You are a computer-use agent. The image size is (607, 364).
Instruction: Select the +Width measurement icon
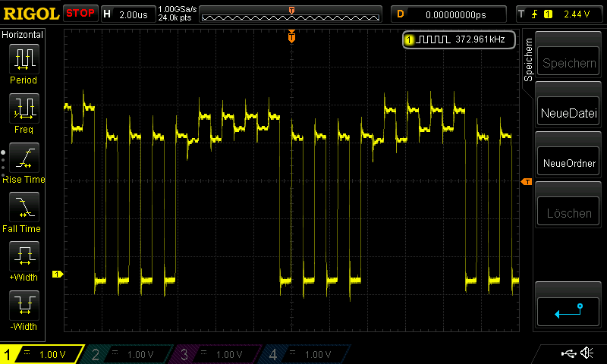tap(24, 256)
